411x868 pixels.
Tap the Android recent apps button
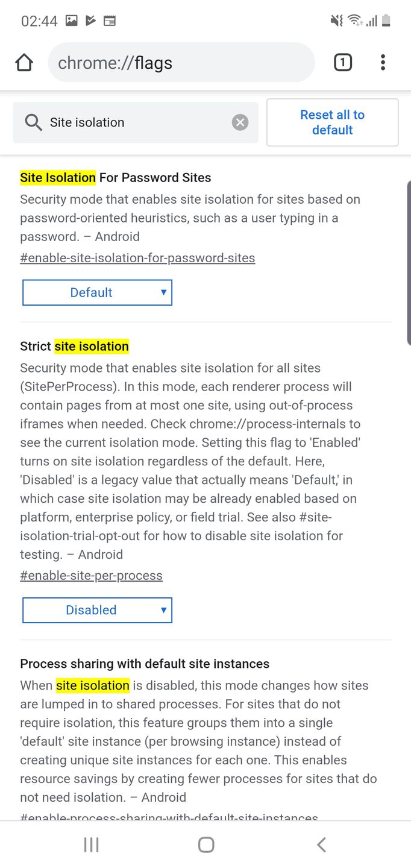click(x=91, y=844)
